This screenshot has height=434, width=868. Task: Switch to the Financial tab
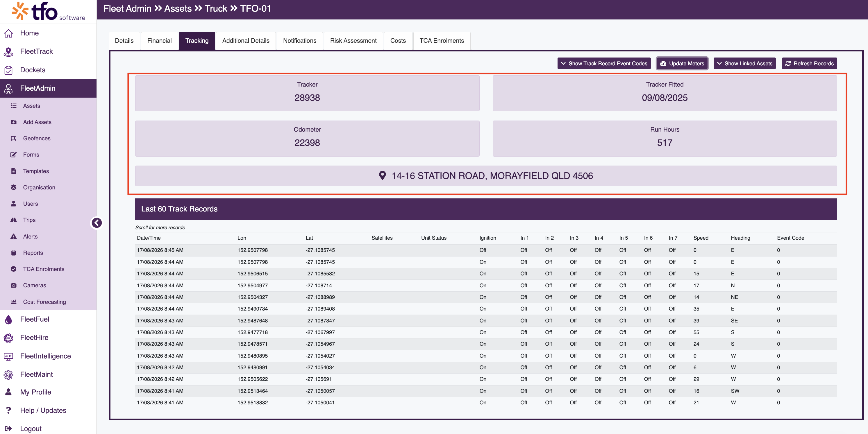tap(159, 41)
